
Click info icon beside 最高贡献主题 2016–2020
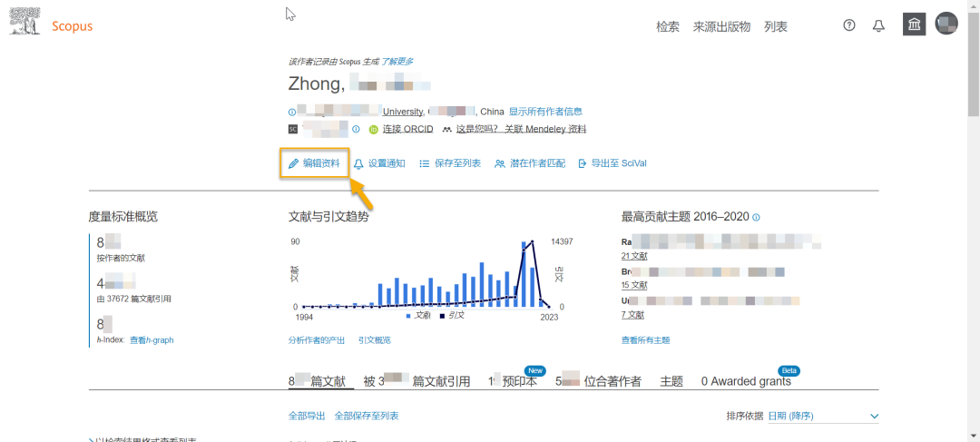[756, 218]
